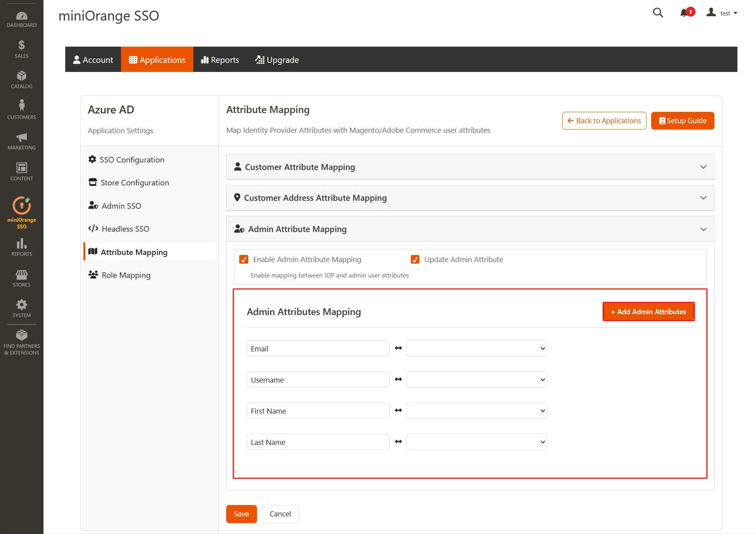
Task: Uncheck Update Admin Attribute
Action: point(415,259)
